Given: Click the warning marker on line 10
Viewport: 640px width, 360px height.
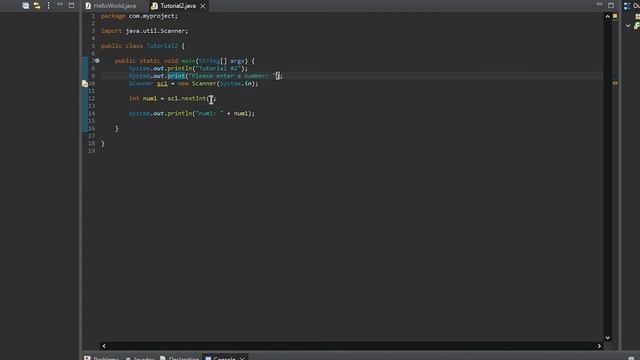Looking at the screenshot, I should click(x=85, y=84).
